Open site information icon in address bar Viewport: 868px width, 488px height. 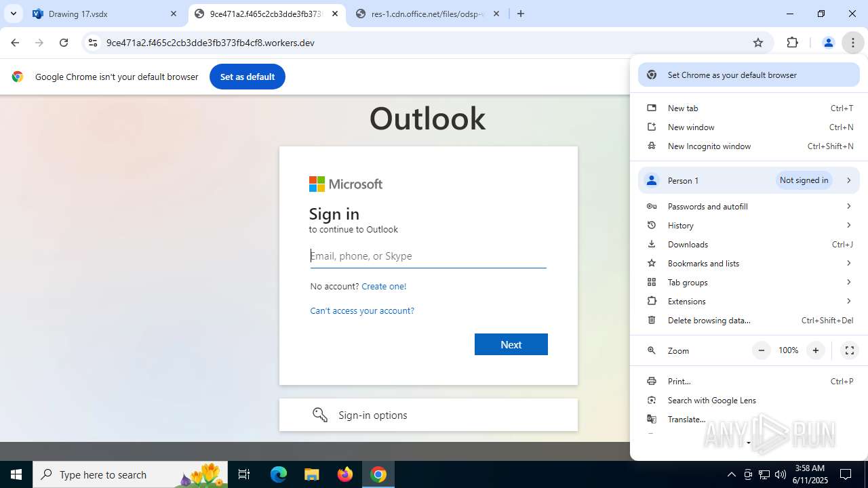[x=93, y=43]
